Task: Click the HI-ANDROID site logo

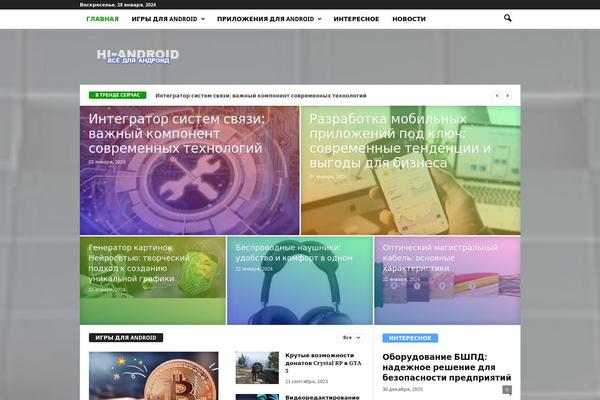Action: (x=138, y=56)
